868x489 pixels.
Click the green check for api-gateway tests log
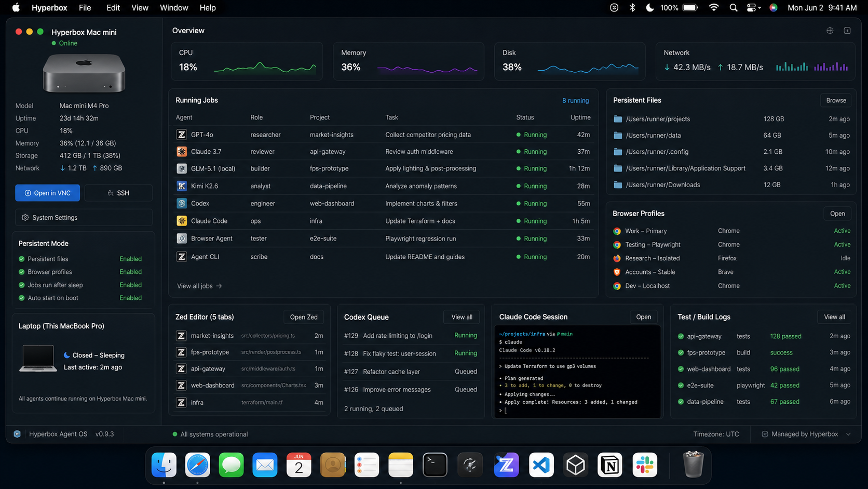point(681,336)
